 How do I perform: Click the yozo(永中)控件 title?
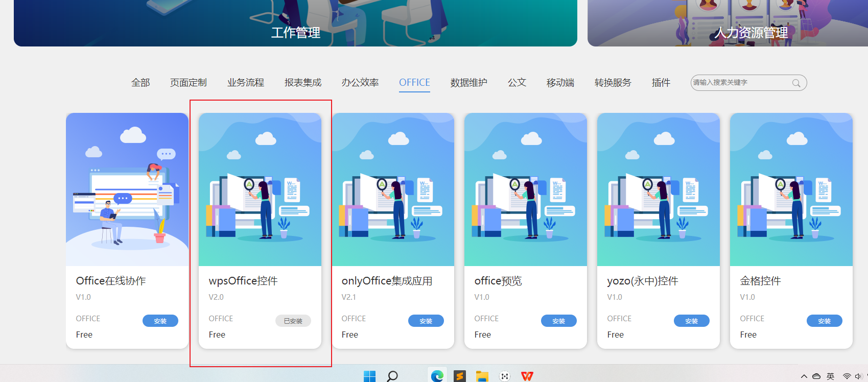pyautogui.click(x=643, y=281)
